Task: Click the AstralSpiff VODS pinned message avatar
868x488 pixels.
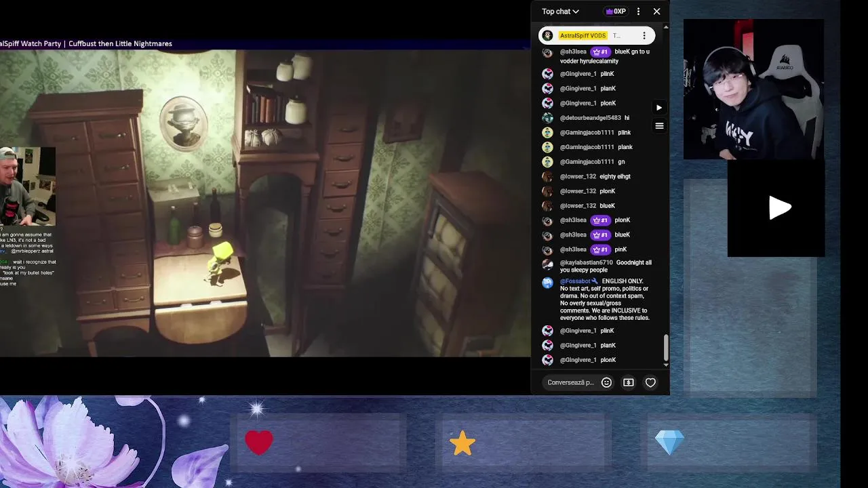Action: pyautogui.click(x=548, y=36)
